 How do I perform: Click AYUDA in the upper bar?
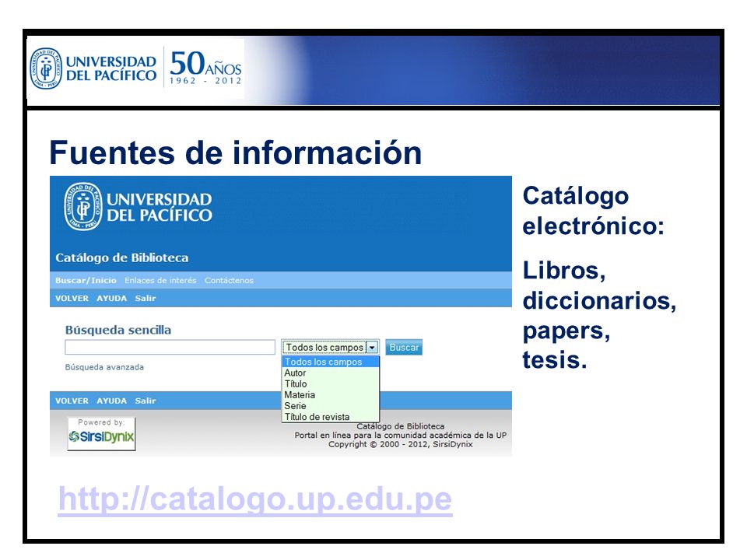(x=112, y=299)
